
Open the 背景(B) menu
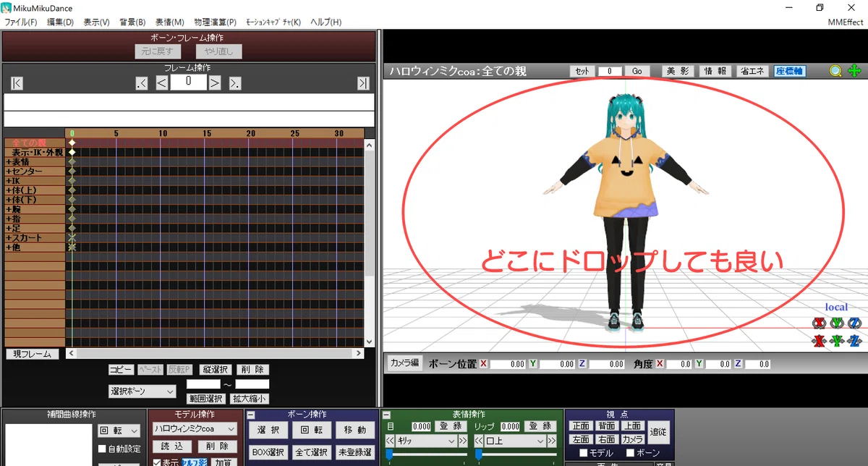[132, 22]
